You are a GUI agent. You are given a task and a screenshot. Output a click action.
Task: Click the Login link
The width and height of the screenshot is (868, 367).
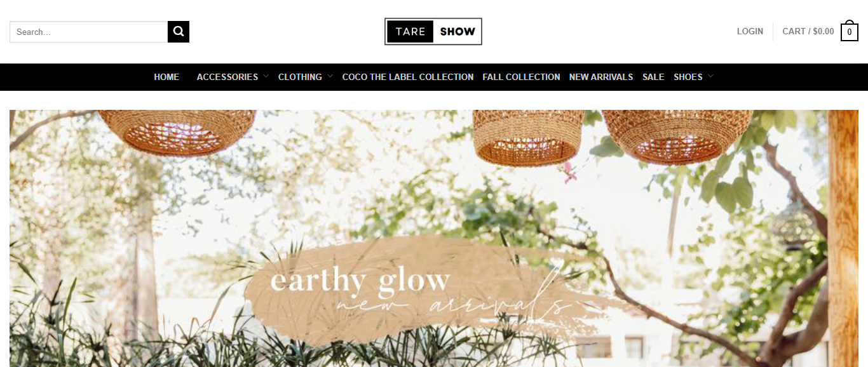pos(750,31)
